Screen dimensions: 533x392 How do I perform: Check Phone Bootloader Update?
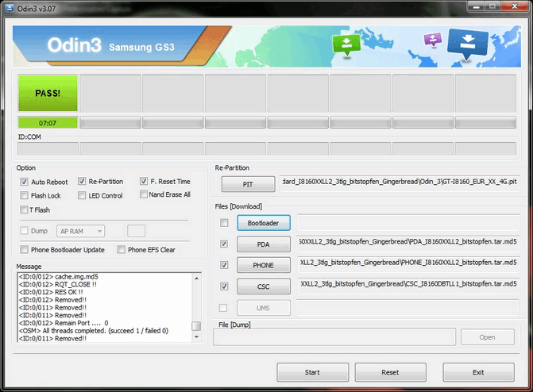click(24, 250)
